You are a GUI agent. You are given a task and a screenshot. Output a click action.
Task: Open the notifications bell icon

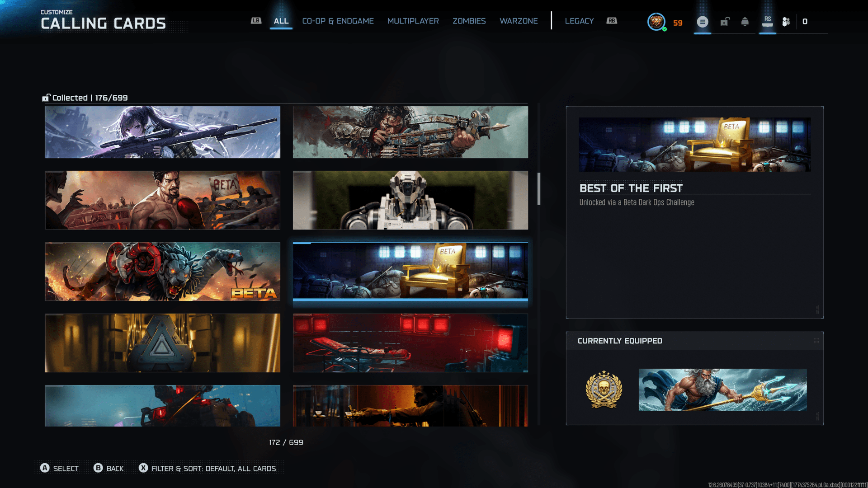745,22
